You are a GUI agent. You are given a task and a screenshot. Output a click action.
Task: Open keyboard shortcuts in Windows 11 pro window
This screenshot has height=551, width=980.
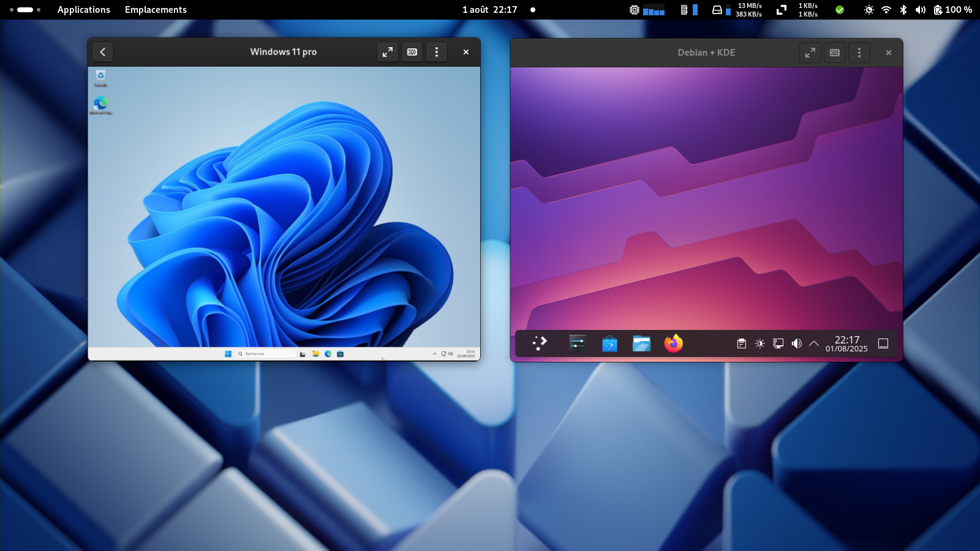[412, 52]
